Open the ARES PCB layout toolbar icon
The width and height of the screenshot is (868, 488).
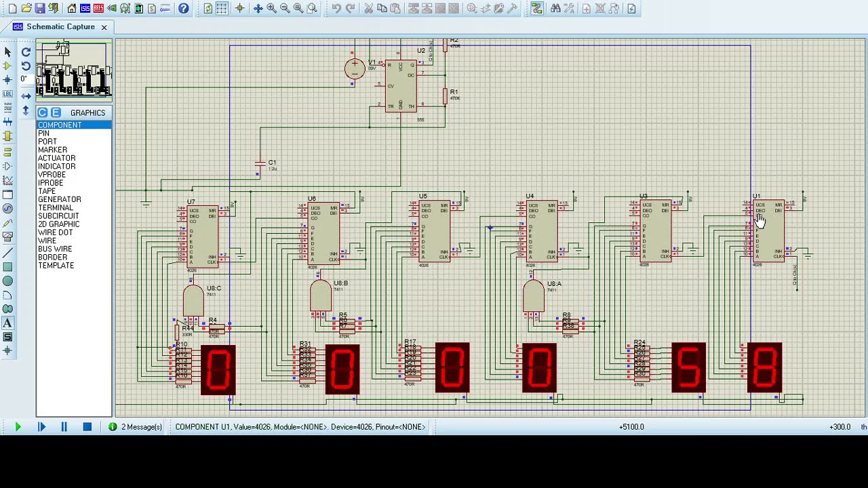coord(98,9)
